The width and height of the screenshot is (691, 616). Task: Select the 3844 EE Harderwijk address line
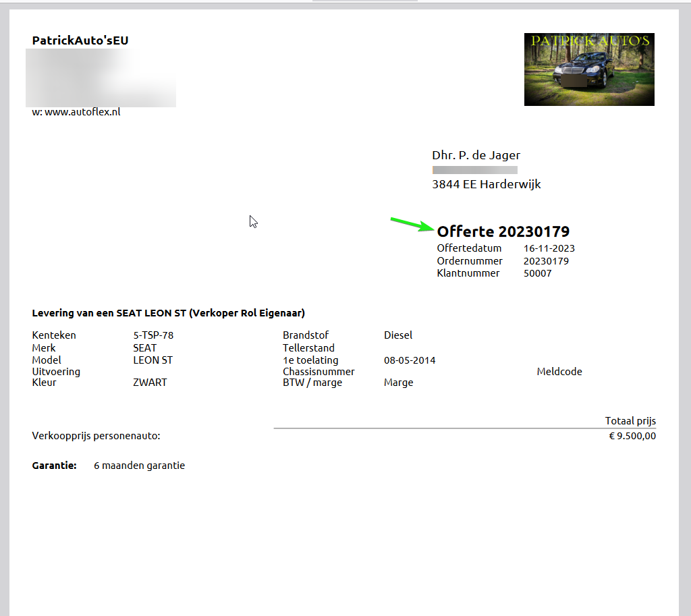(x=487, y=184)
